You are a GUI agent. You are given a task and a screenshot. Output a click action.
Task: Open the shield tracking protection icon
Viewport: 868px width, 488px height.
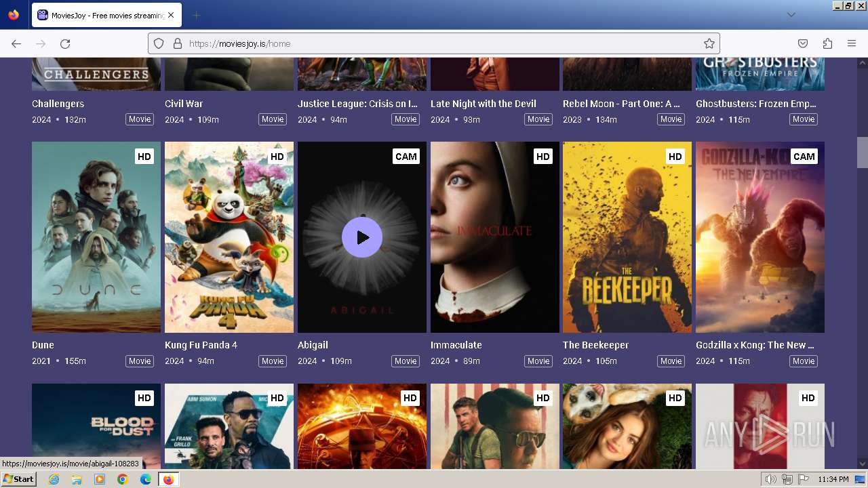coord(159,43)
